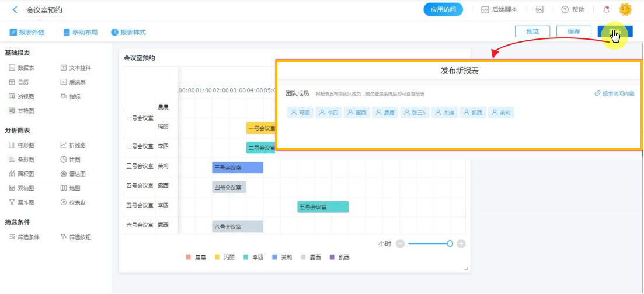This screenshot has height=294, width=644.
Task: Add a 柱形图 chart component
Action: pyautogui.click(x=22, y=145)
